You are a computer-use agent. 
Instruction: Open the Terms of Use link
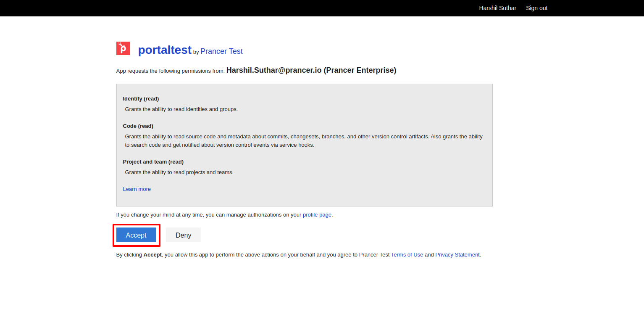click(407, 255)
